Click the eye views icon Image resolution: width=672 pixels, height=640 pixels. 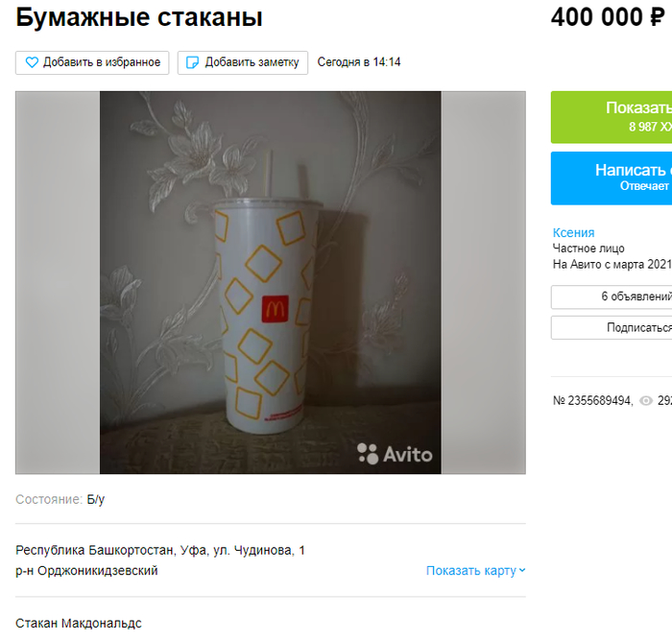coord(646,400)
